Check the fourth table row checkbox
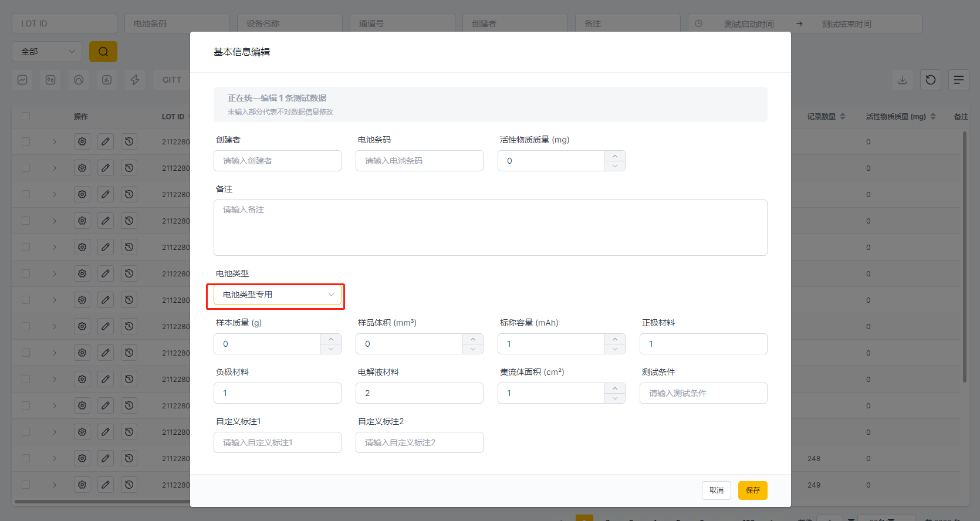980x521 pixels. coord(26,221)
